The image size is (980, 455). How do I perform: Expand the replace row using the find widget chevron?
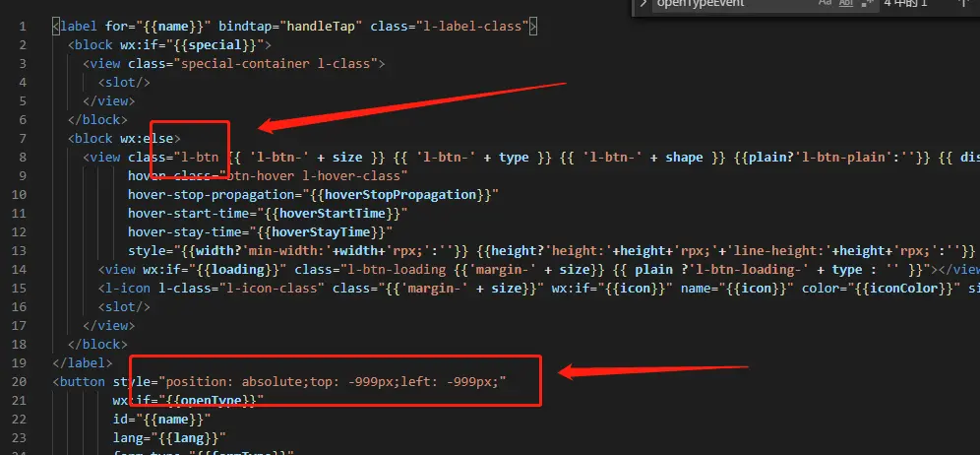(x=643, y=3)
